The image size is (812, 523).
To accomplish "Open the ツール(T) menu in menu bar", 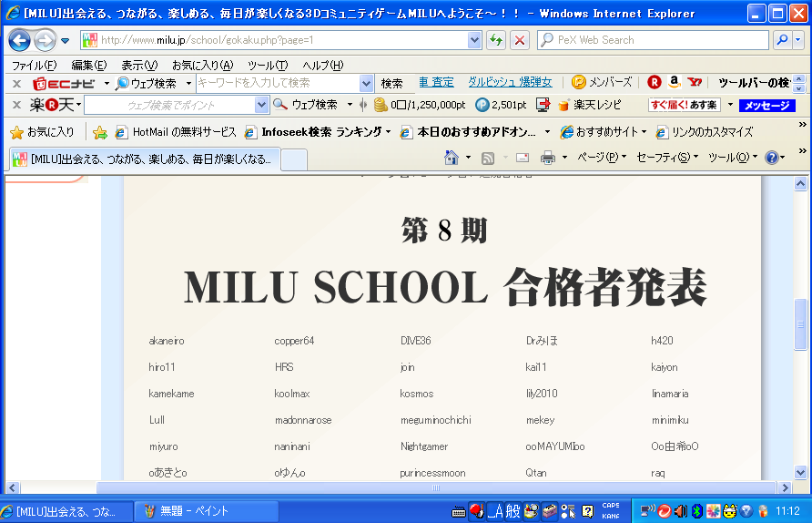I will (268, 65).
